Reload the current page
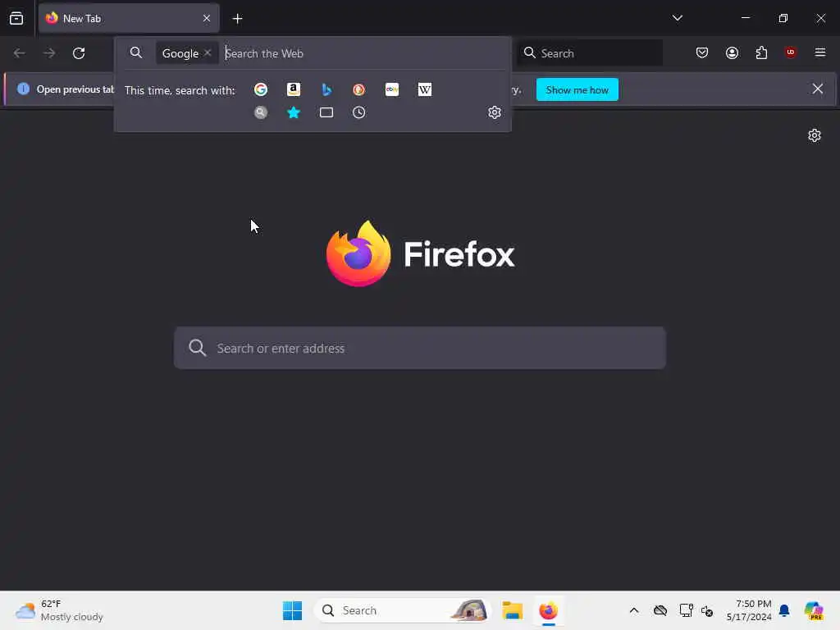 pyautogui.click(x=79, y=53)
